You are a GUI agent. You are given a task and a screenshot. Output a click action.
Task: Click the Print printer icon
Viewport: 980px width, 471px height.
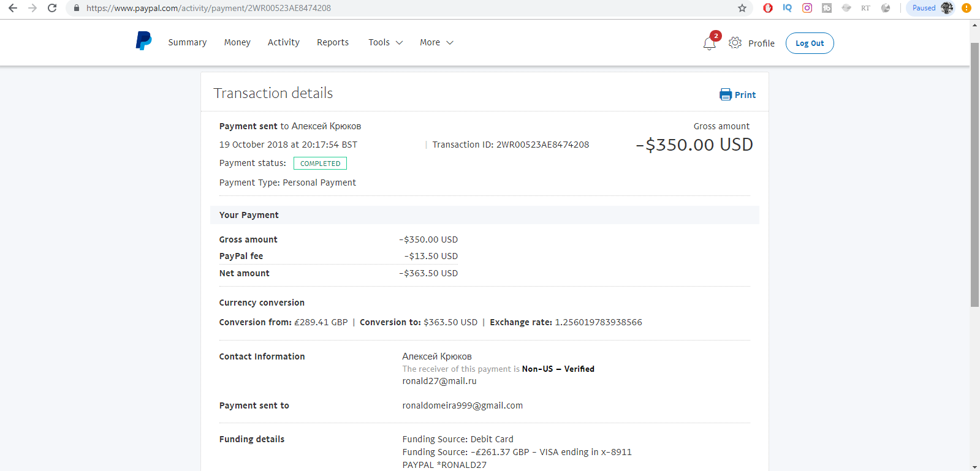tap(726, 94)
